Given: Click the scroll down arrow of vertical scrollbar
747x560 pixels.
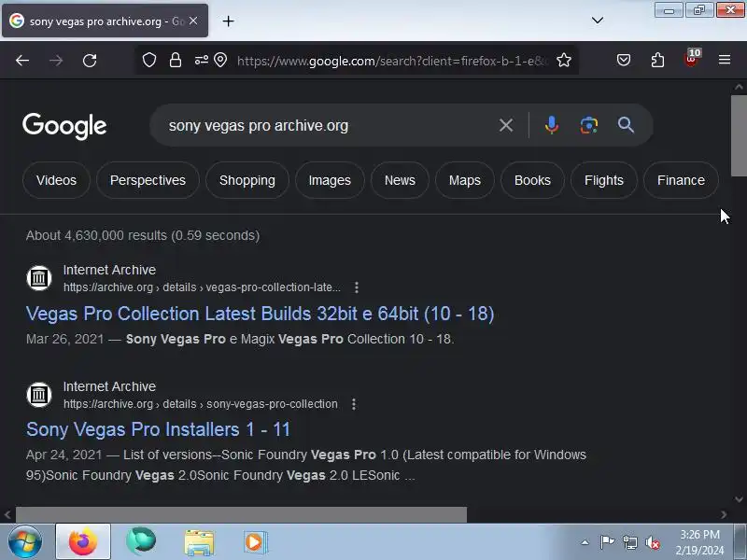Looking at the screenshot, I should (739, 499).
